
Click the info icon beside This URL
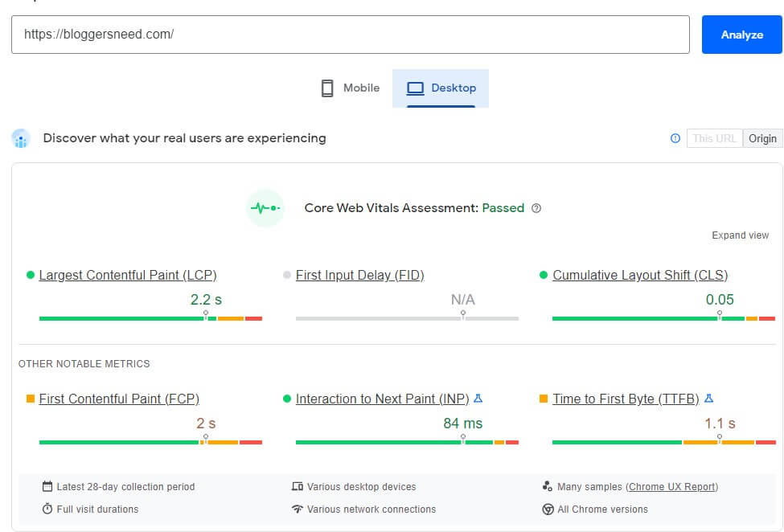pos(675,138)
